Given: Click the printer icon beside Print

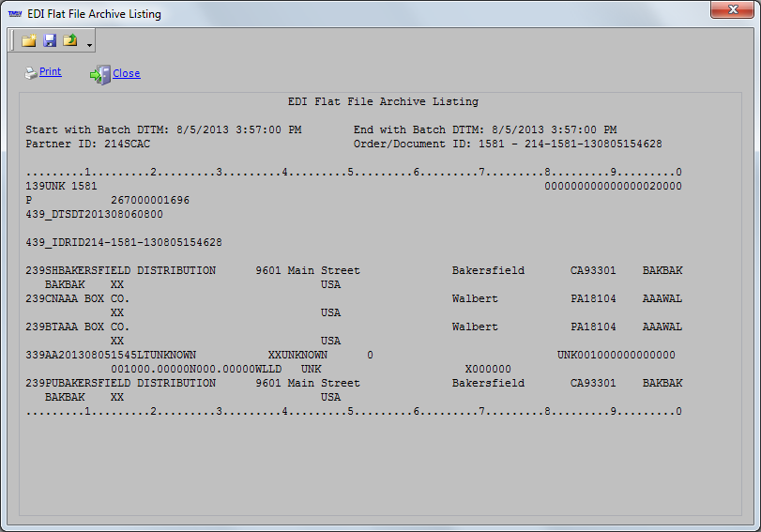Looking at the screenshot, I should [31, 73].
